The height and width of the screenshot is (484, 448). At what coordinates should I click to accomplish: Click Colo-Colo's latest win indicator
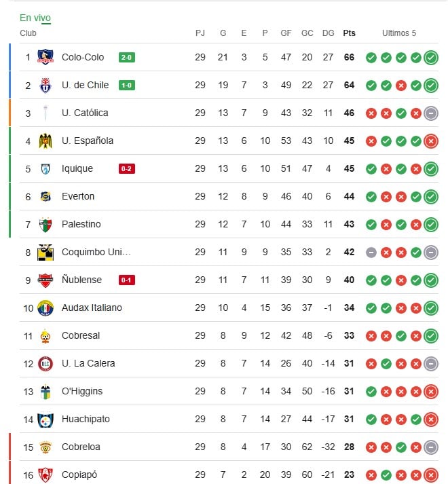(431, 58)
